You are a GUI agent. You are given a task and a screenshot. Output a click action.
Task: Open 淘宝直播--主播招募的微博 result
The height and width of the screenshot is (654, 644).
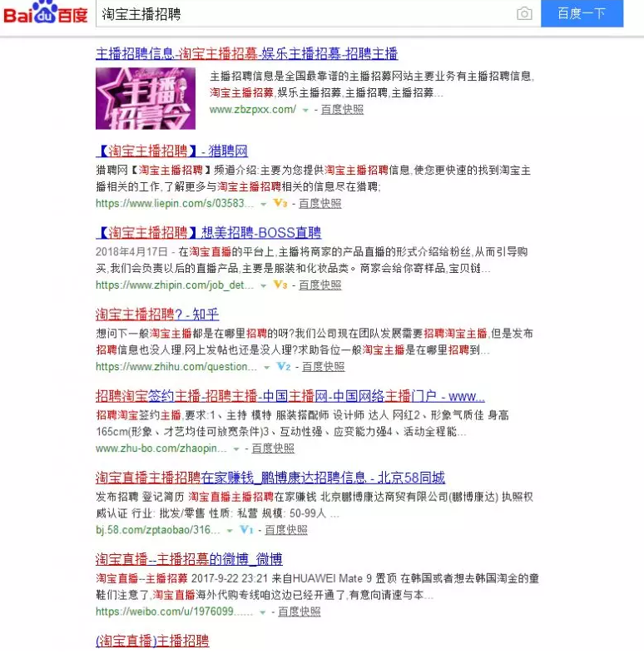(189, 559)
